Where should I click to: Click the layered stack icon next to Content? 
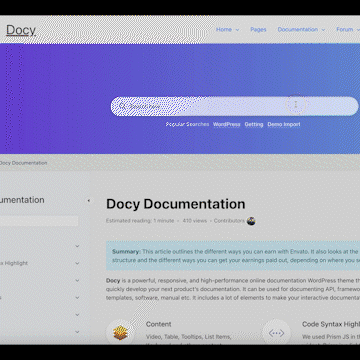click(120, 334)
